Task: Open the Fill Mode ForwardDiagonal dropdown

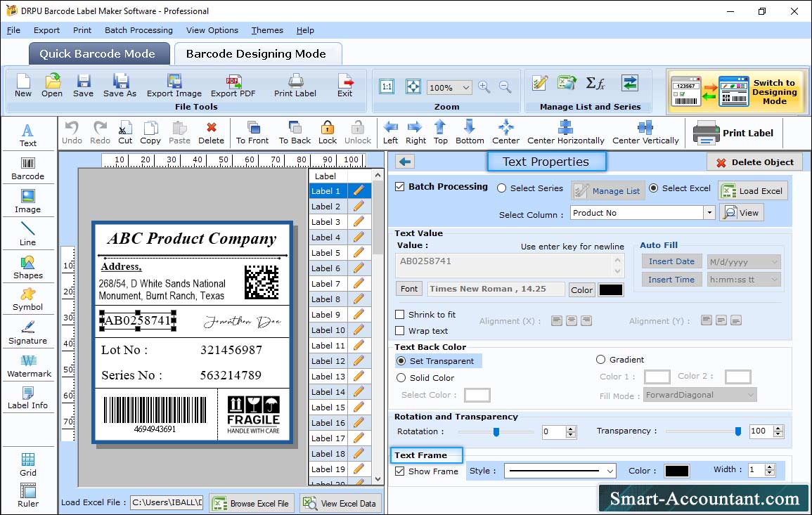Action: click(750, 395)
